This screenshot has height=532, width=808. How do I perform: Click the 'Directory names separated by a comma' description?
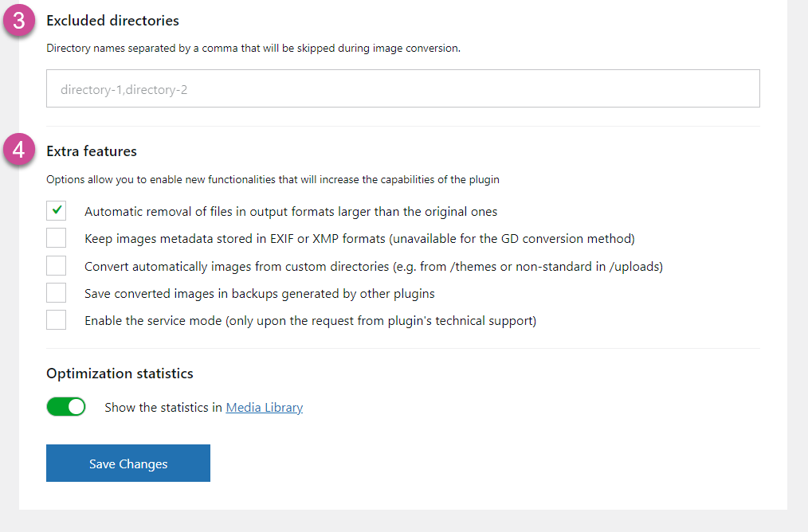pos(253,49)
